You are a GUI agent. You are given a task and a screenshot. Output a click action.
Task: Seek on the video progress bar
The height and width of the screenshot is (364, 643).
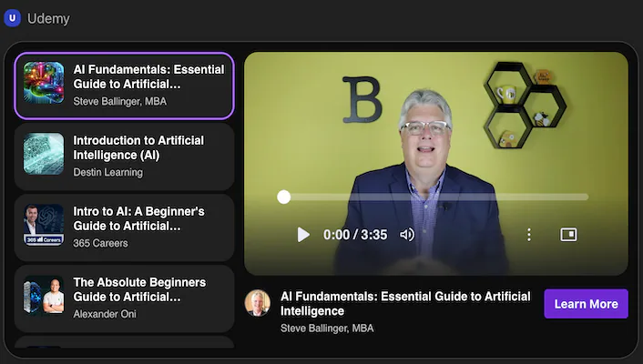coord(435,197)
